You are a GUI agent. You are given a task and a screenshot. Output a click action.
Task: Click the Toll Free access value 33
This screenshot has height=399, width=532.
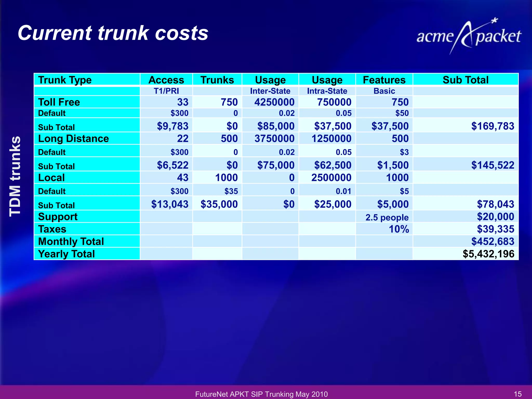point(183,102)
